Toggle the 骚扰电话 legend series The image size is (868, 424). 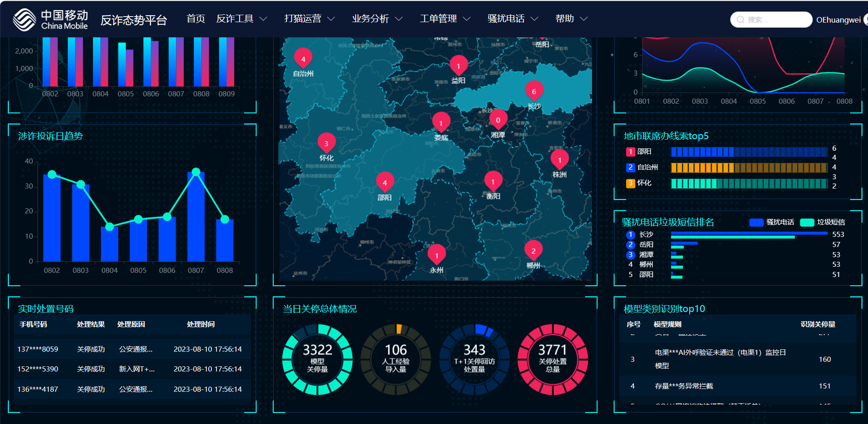[x=772, y=222]
